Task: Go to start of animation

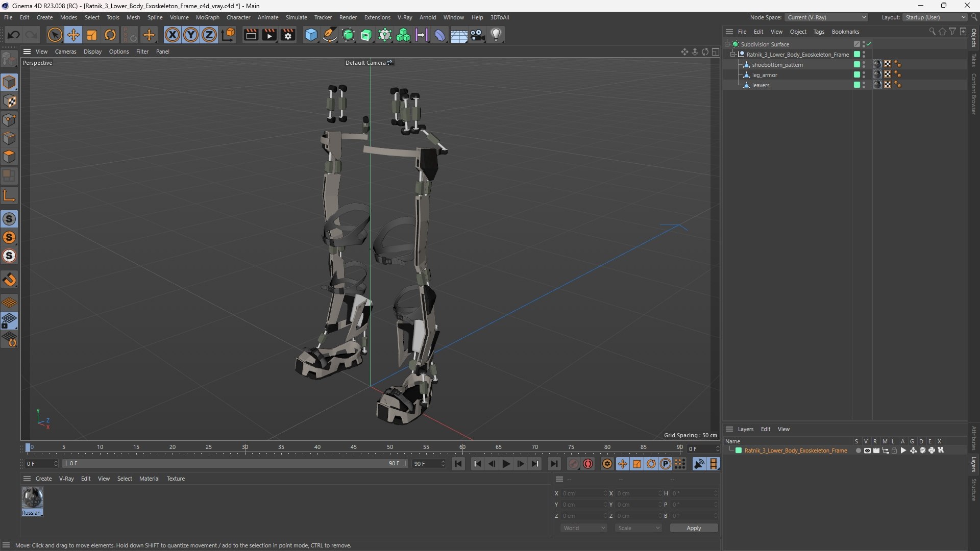Action: coord(458,464)
